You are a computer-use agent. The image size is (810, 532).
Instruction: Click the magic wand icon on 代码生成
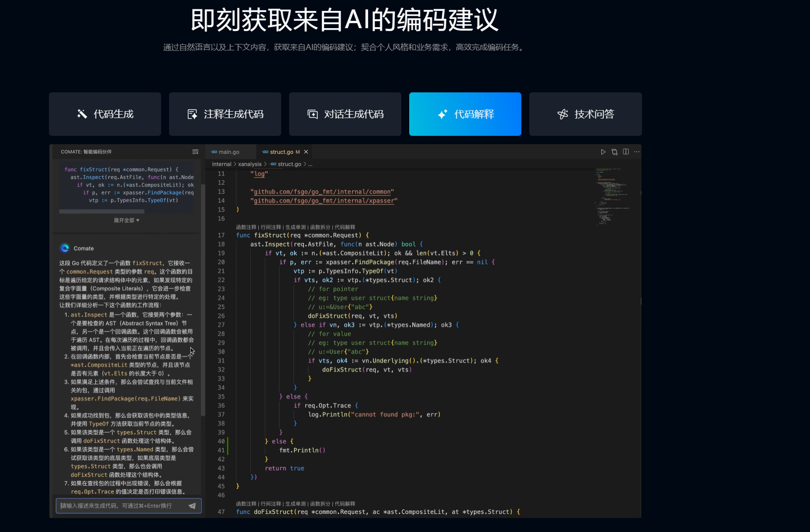pyautogui.click(x=82, y=114)
